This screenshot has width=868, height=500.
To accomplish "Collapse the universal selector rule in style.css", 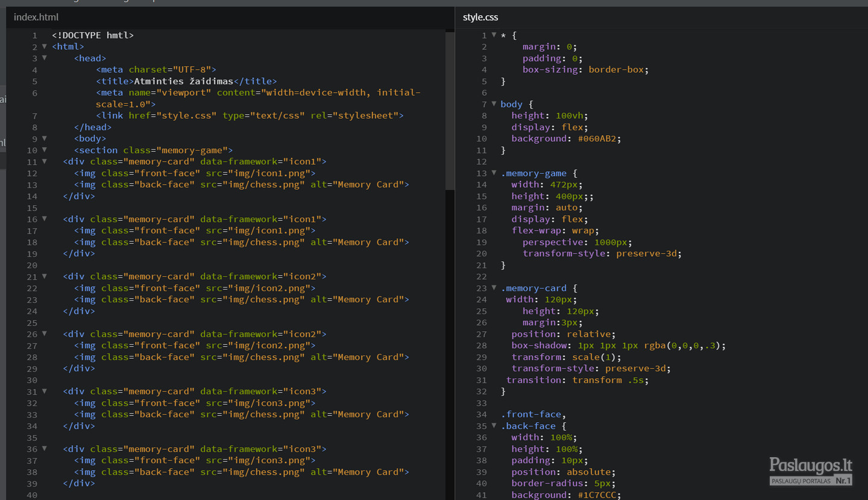I will (x=494, y=35).
